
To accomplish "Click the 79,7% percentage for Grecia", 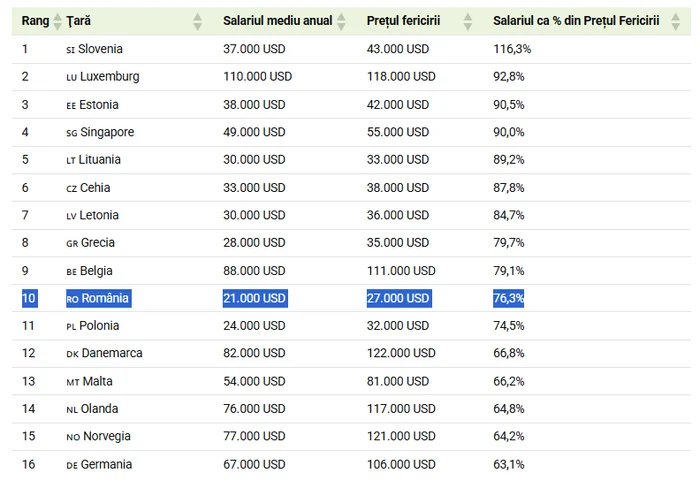I will tap(508, 242).
